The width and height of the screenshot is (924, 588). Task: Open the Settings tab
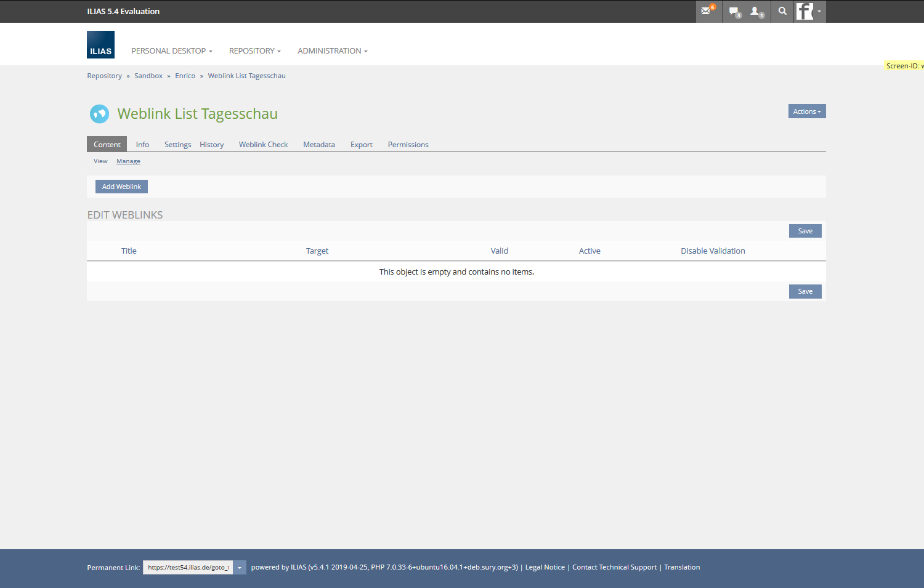[x=177, y=145]
